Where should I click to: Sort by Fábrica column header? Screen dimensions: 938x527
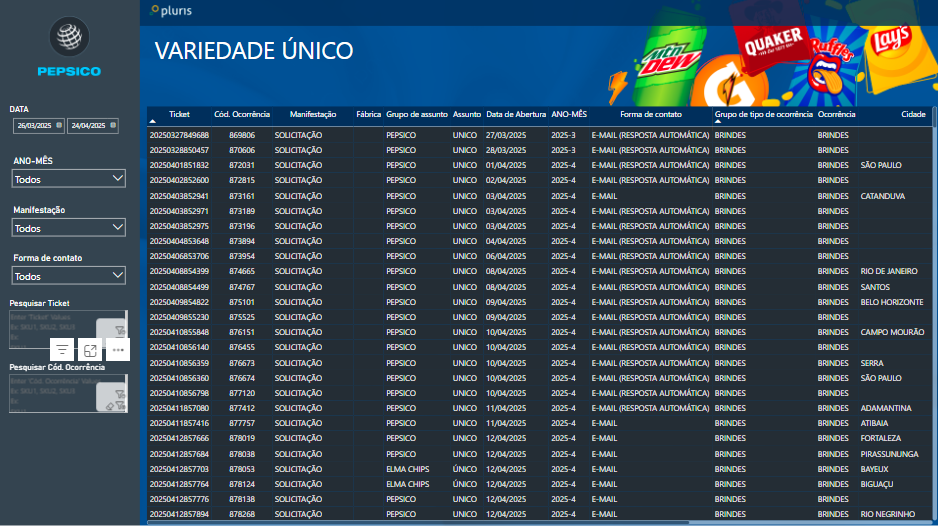[x=368, y=114]
